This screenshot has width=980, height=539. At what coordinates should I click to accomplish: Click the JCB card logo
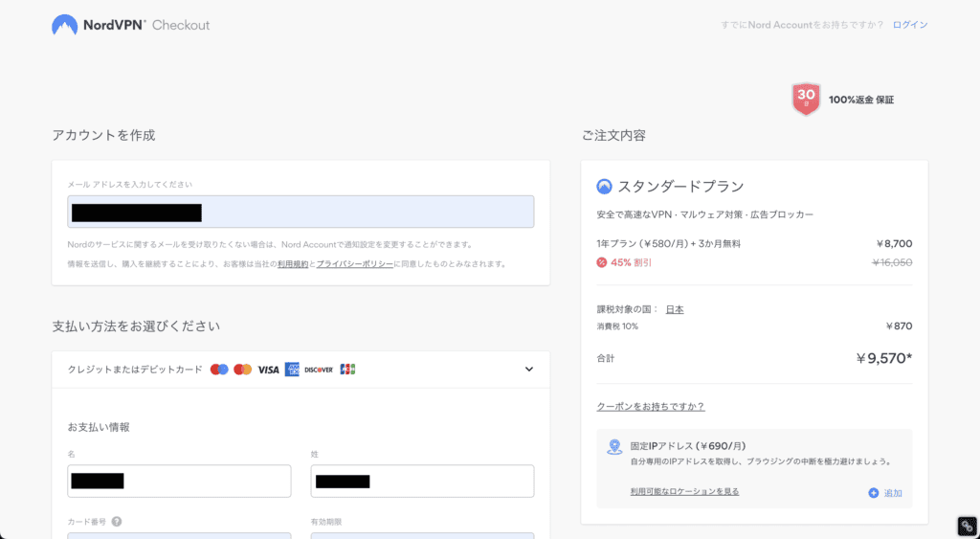[347, 370]
